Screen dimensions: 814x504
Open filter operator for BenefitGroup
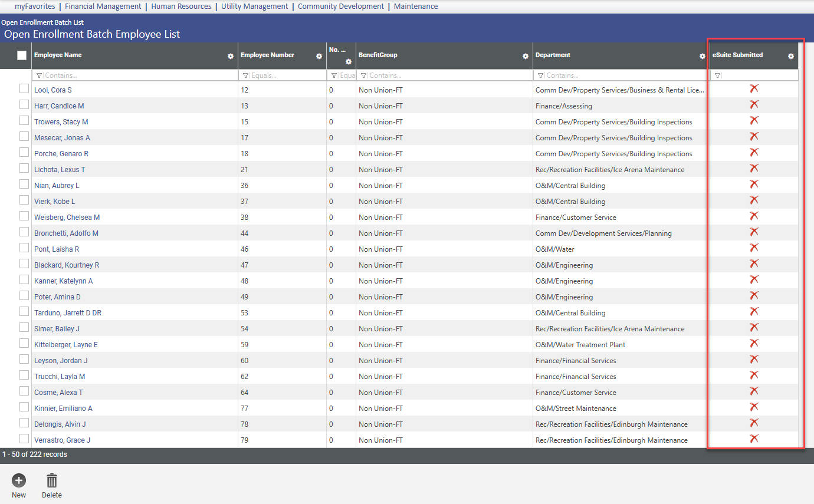(363, 75)
